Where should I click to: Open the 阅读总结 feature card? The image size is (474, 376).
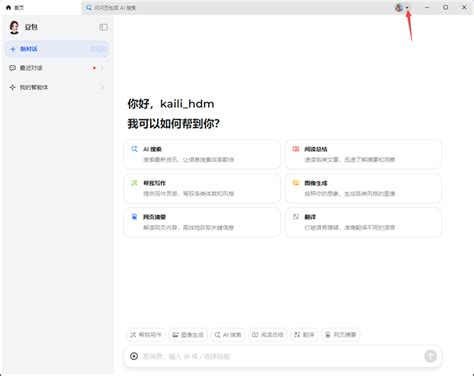(363, 154)
